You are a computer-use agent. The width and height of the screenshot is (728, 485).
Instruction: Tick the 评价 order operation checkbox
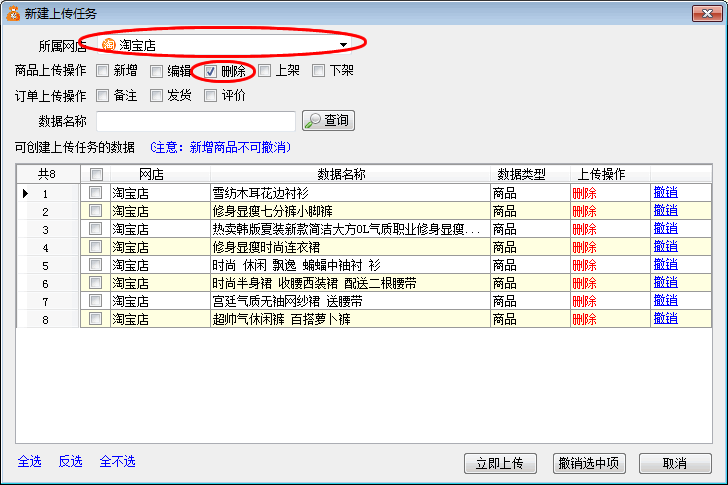click(x=210, y=96)
